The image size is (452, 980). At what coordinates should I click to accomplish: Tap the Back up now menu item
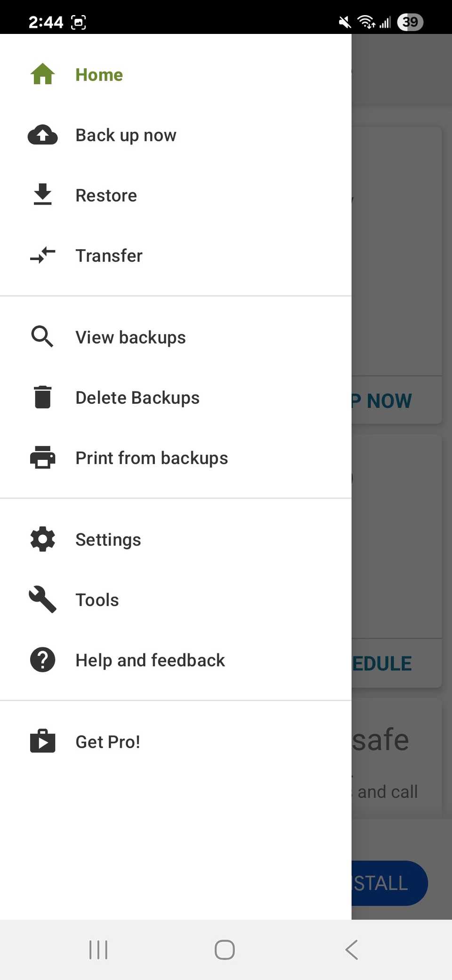125,135
